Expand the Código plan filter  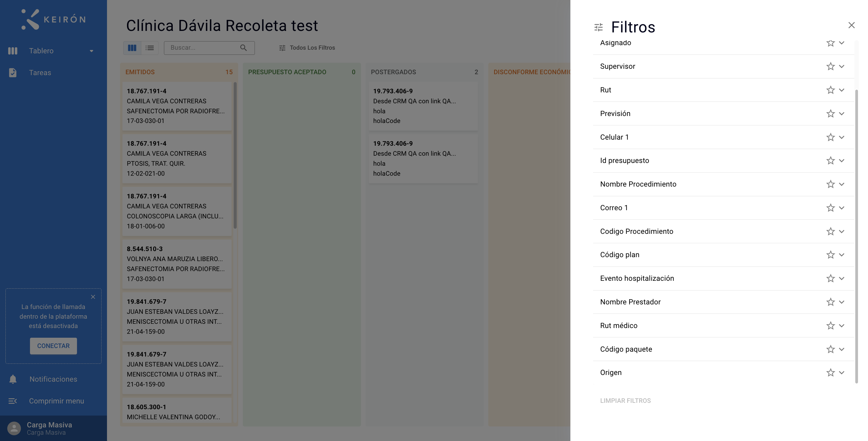[x=842, y=255]
